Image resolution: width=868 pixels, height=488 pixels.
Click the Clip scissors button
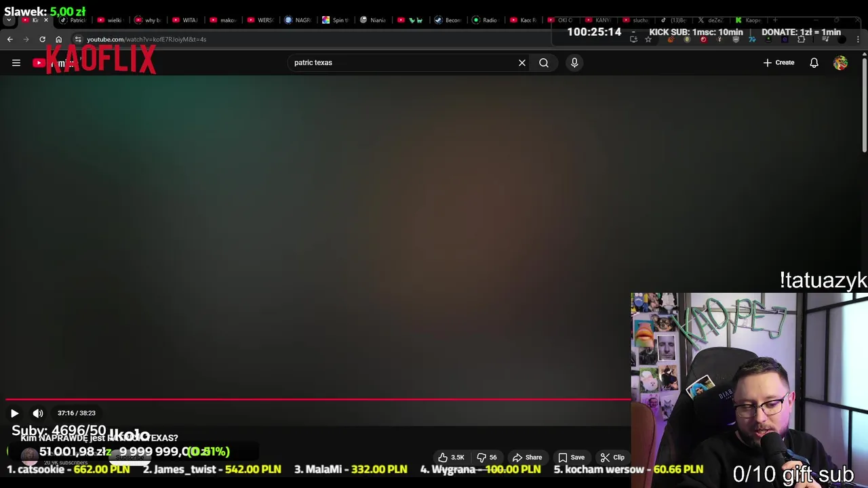(612, 457)
